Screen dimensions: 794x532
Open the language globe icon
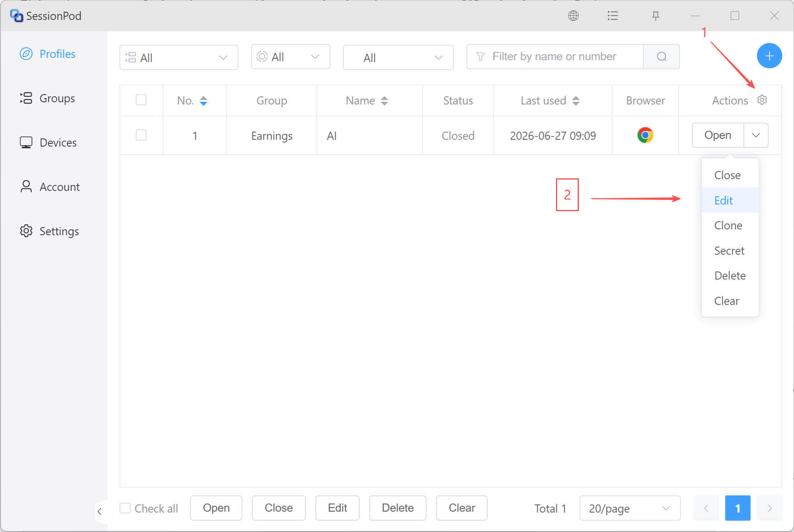point(573,16)
